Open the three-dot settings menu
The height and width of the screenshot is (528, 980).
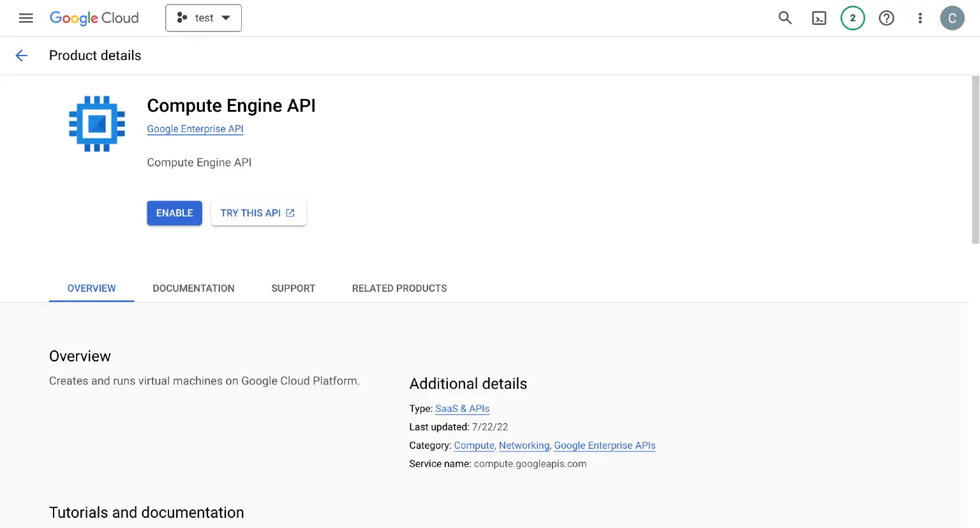click(919, 18)
